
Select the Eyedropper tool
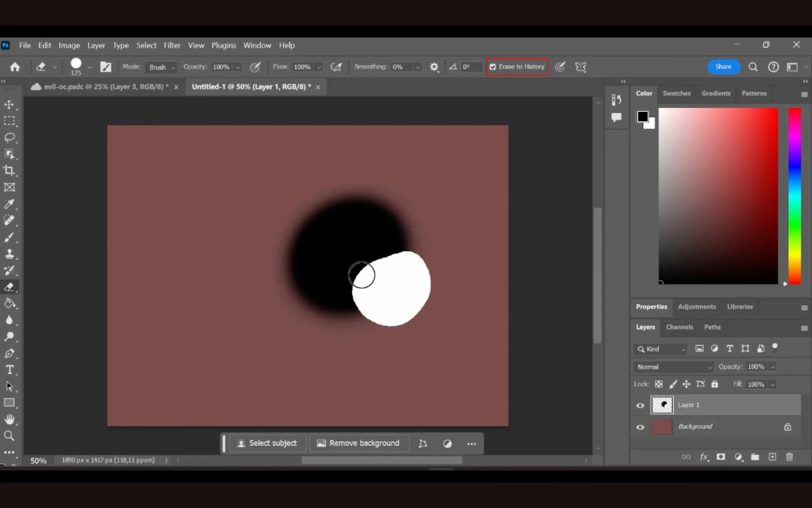(x=9, y=204)
